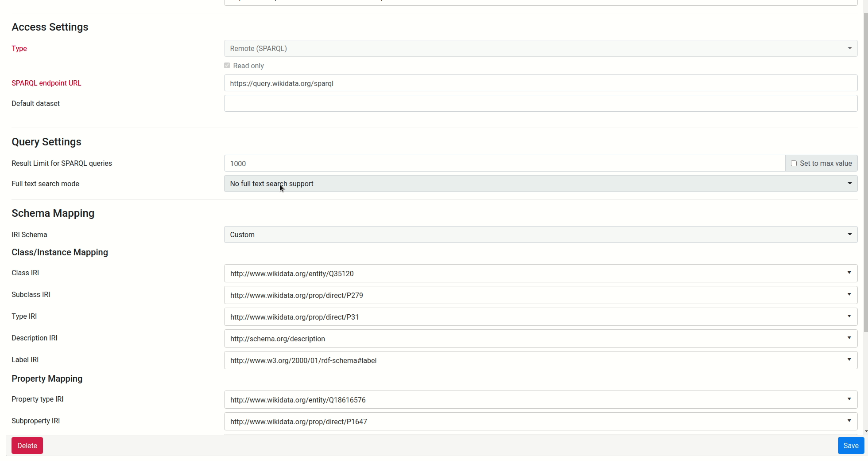Click the empty Default dataset field
Screen dimensions: 868x461
[443, 103]
